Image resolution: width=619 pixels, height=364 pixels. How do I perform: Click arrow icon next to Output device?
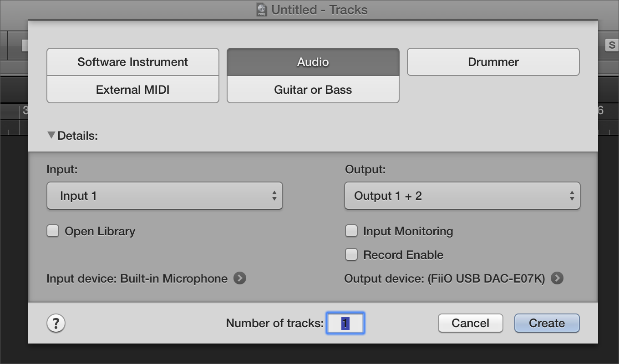pyautogui.click(x=557, y=278)
